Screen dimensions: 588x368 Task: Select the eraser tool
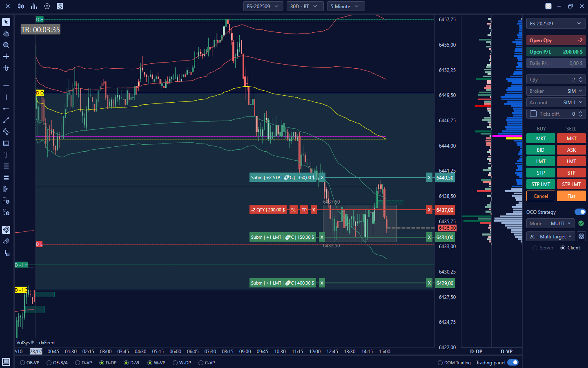point(6,242)
